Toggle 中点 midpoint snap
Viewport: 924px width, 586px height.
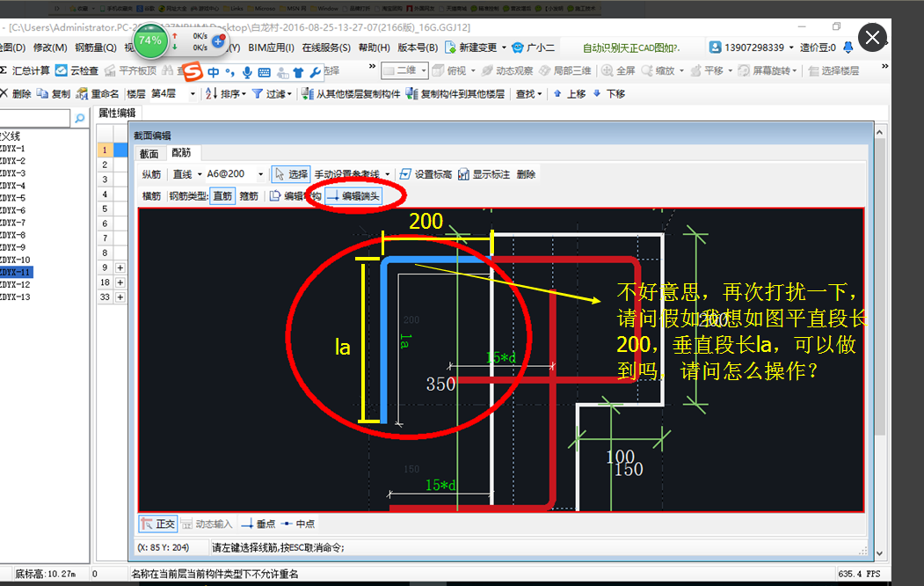tap(297, 524)
